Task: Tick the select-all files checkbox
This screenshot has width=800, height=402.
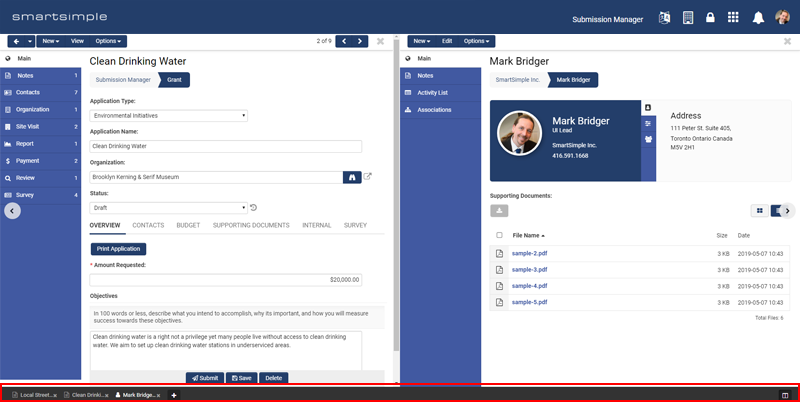Action: pos(499,235)
